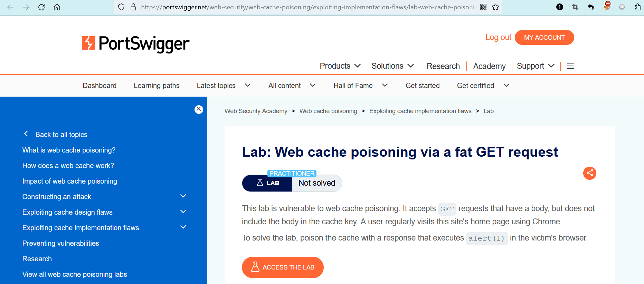Screen dimensions: 644x284
Task: Open the Hall of Fame dropdown
Action: coord(360,86)
